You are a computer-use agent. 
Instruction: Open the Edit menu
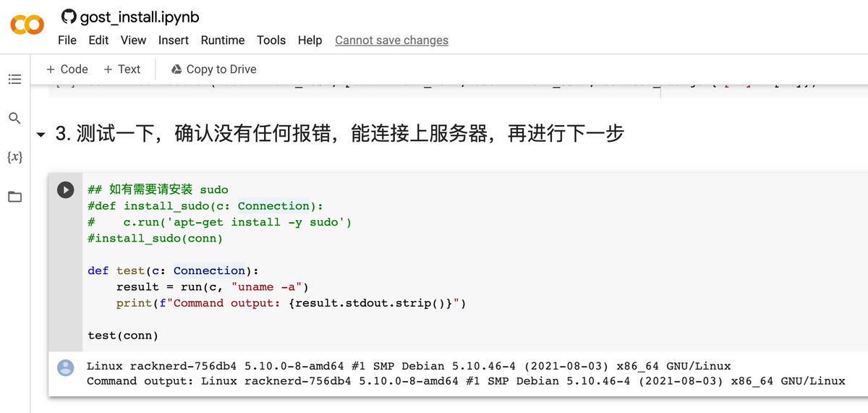(x=98, y=41)
